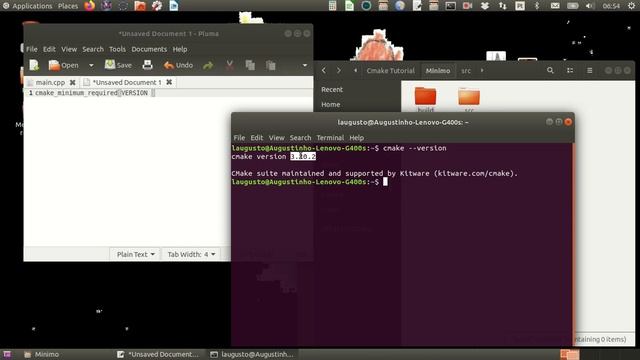Image resolution: width=640 pixels, height=360 pixels.
Task: Open the Plain Text language dropdown
Action: [x=135, y=254]
